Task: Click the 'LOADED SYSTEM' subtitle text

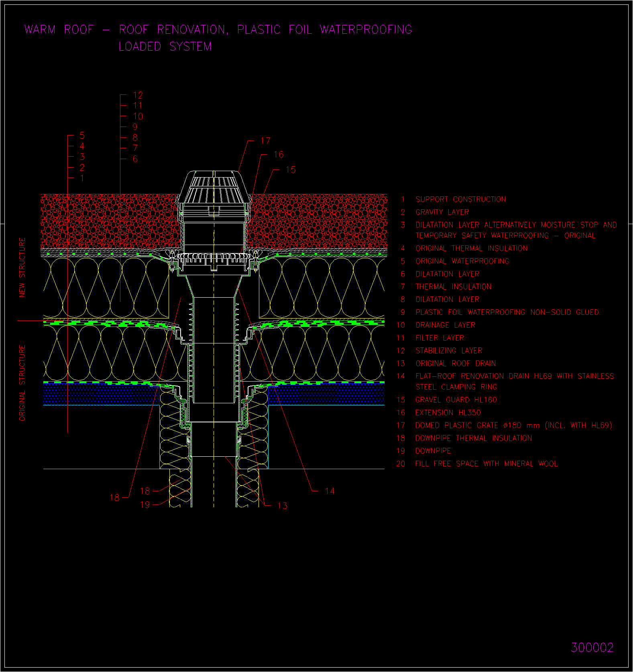Action: click(x=165, y=47)
